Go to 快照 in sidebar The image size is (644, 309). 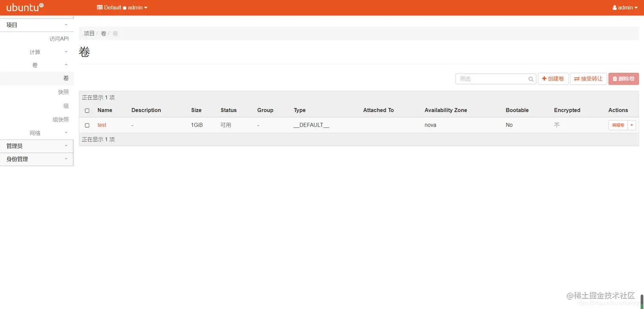63,92
